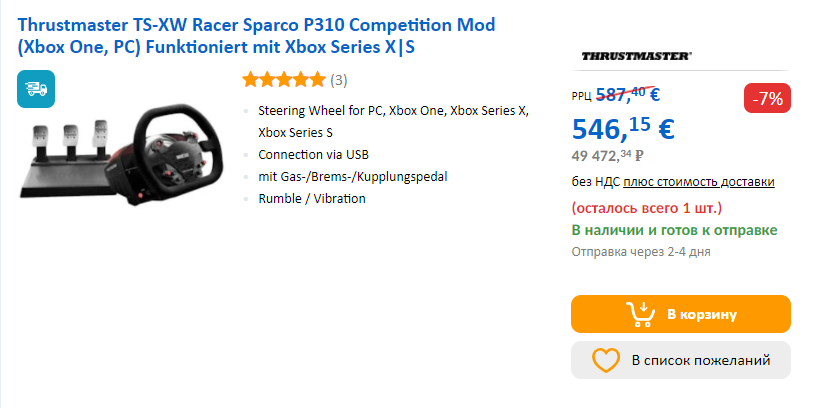Click 'В наличии и готов к отправке' status
Viewport: 821px width, 408px height.
click(674, 230)
